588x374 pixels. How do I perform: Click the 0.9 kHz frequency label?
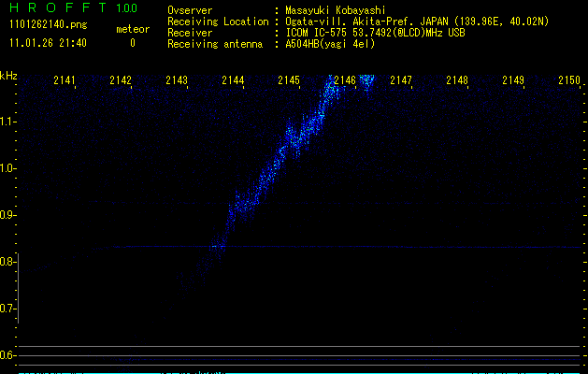pyautogui.click(x=7, y=215)
